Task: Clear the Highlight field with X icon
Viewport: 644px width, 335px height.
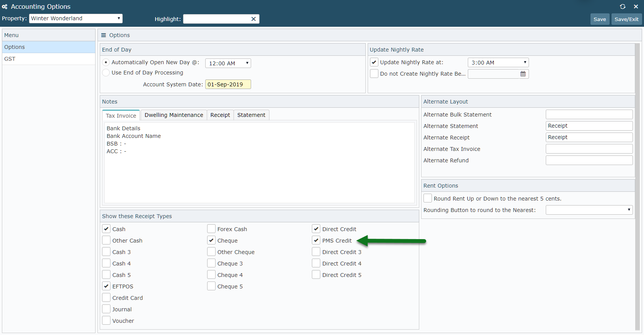Action: click(253, 19)
